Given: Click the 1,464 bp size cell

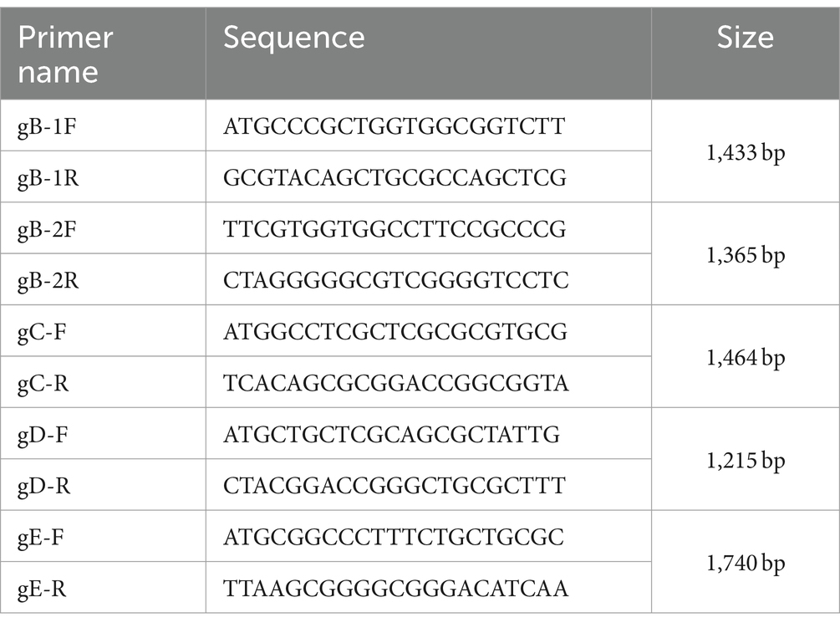Looking at the screenshot, I should [746, 357].
